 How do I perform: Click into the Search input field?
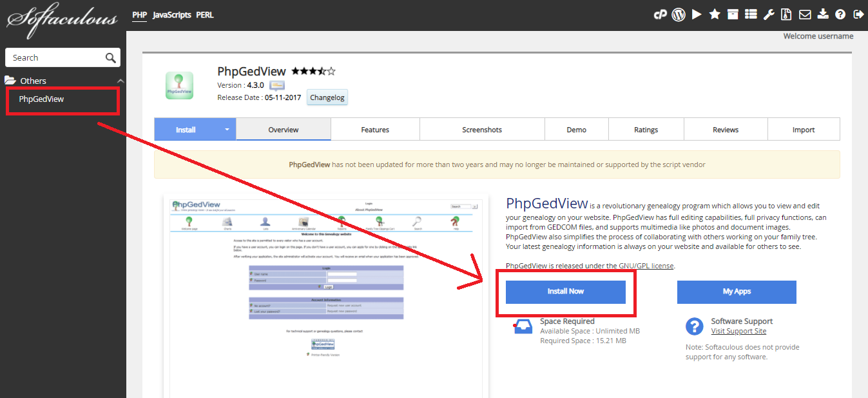[x=55, y=58]
